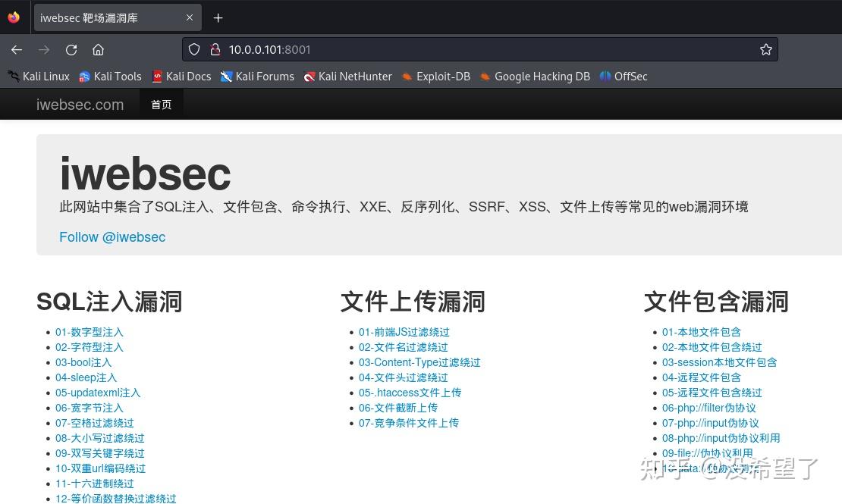Open the OffSec bookmark
The height and width of the screenshot is (504, 842).
[x=623, y=76]
